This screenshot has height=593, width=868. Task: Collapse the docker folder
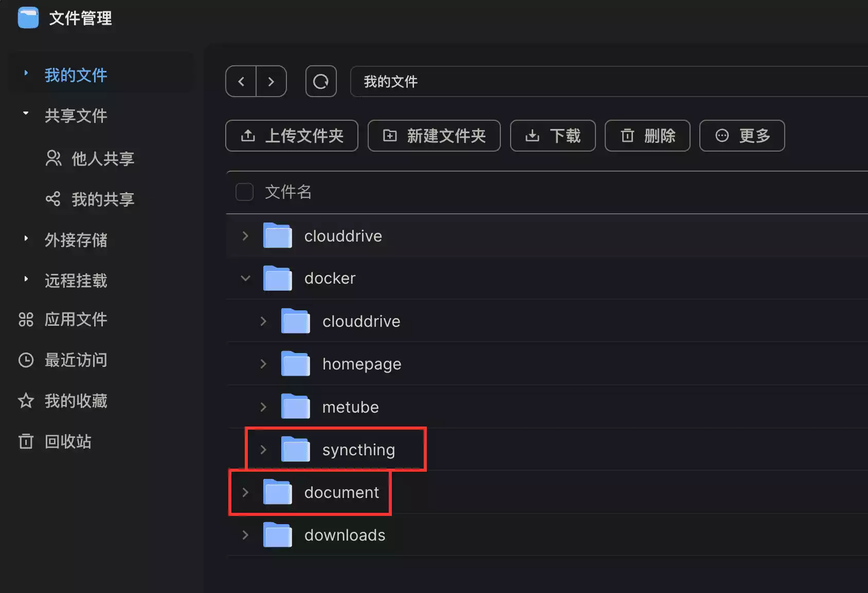[x=245, y=278]
